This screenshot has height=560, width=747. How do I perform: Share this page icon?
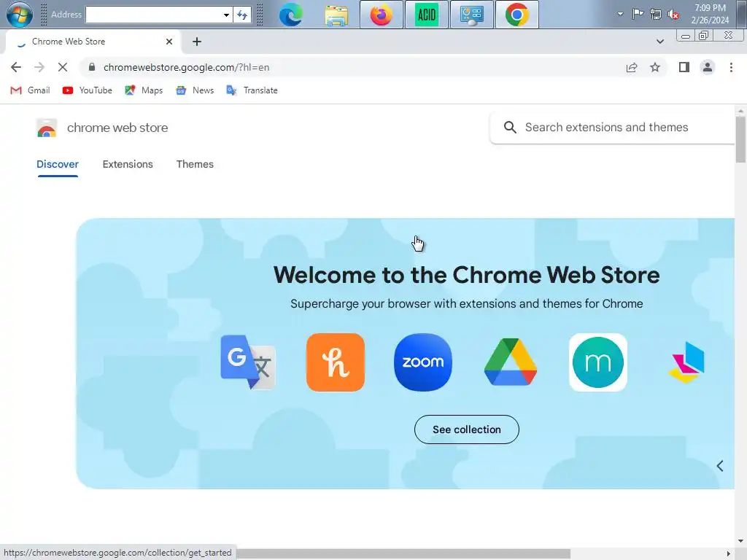[632, 67]
